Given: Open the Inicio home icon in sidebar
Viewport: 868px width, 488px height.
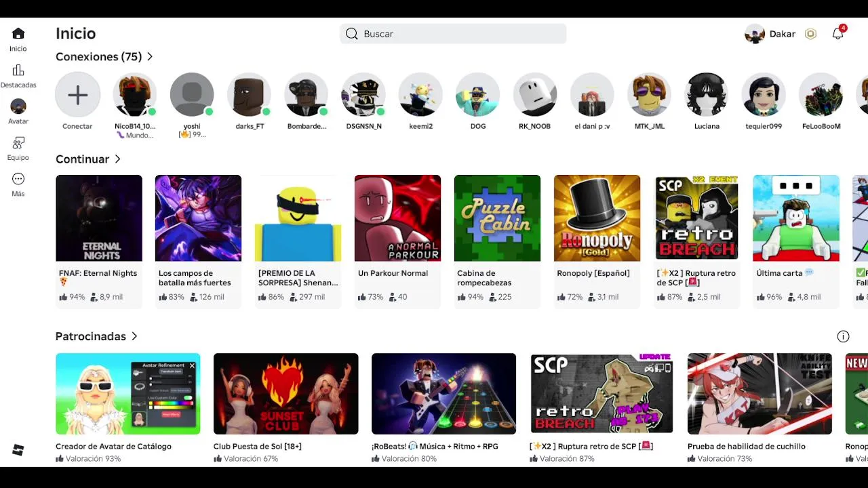Looking at the screenshot, I should coord(18,34).
